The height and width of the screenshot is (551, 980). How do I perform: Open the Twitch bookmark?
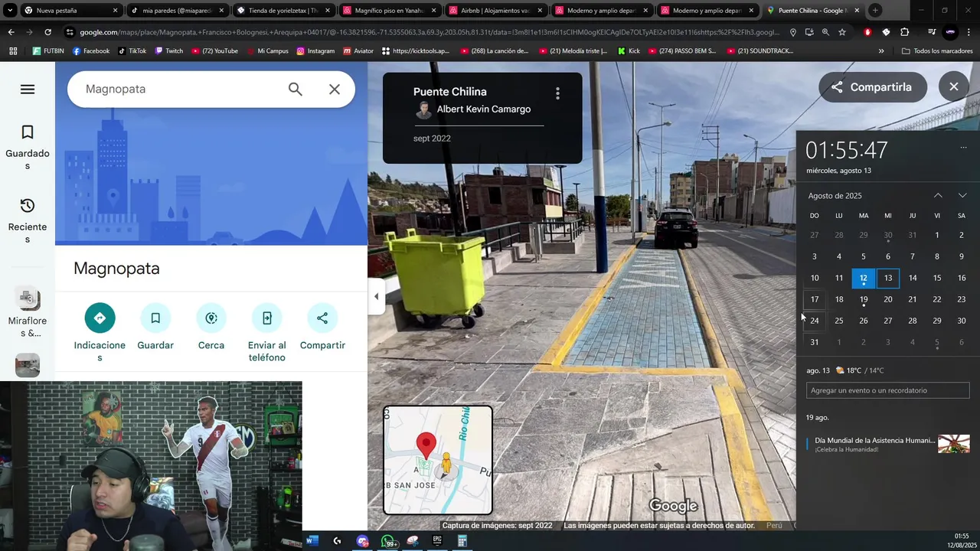[x=169, y=51]
